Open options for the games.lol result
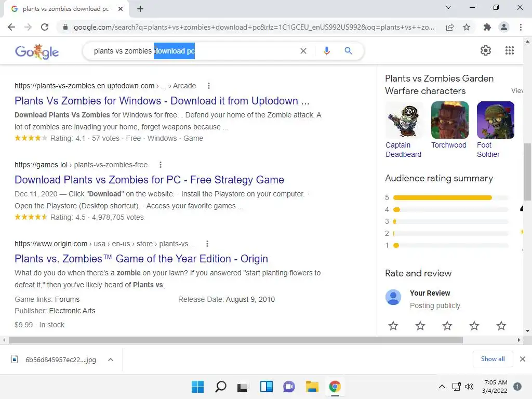 (160, 165)
